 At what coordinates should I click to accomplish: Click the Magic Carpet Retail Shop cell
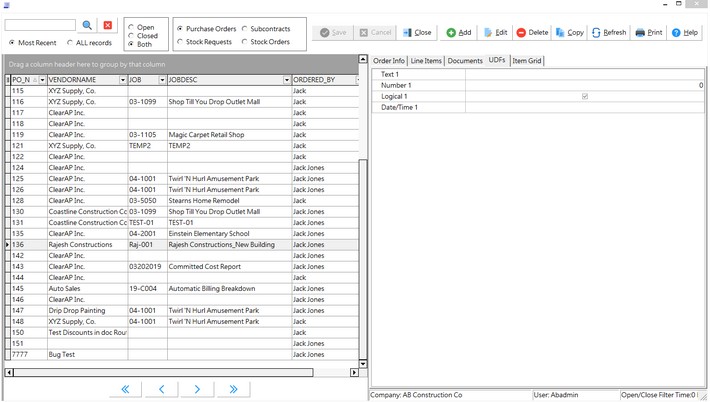(229, 134)
